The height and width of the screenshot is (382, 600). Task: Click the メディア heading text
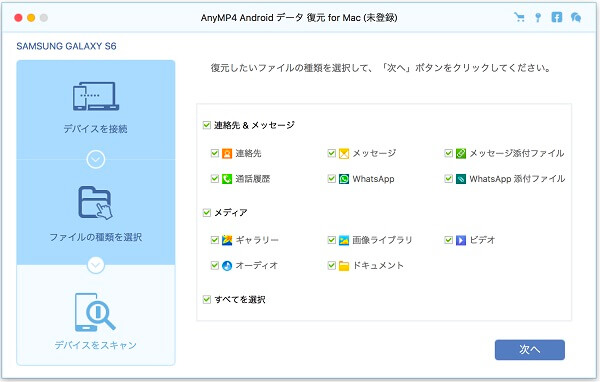point(230,212)
